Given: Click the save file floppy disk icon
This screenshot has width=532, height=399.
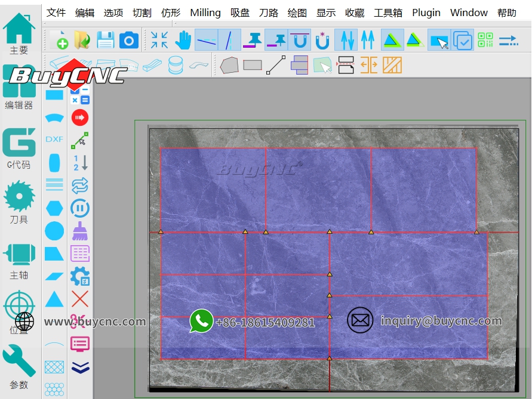Looking at the screenshot, I should pyautogui.click(x=105, y=41).
